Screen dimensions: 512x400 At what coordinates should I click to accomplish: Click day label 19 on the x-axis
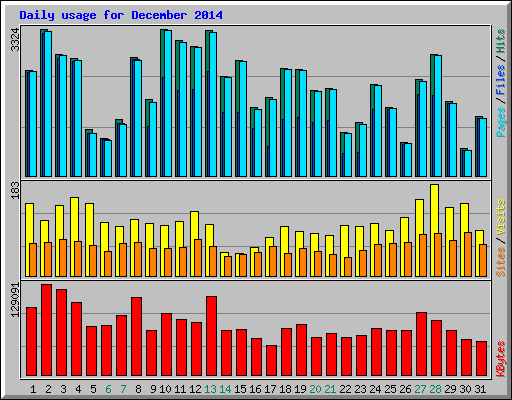300,389
